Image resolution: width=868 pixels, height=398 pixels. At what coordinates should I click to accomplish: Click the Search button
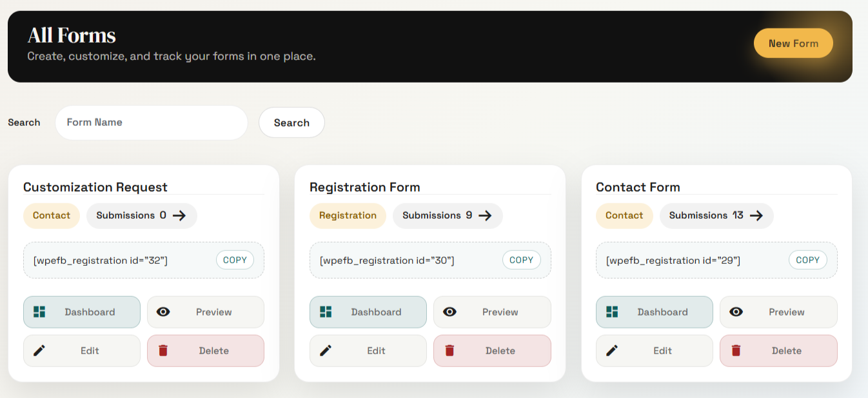pos(291,122)
